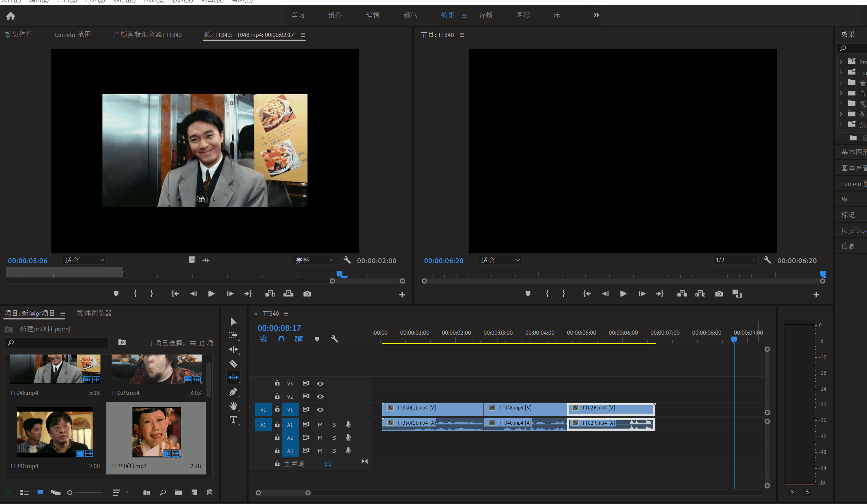Mute track A1

320,425
